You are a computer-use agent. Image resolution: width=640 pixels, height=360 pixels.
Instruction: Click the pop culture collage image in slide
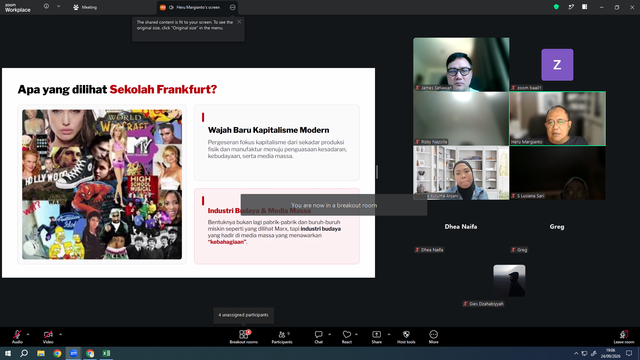tap(102, 184)
